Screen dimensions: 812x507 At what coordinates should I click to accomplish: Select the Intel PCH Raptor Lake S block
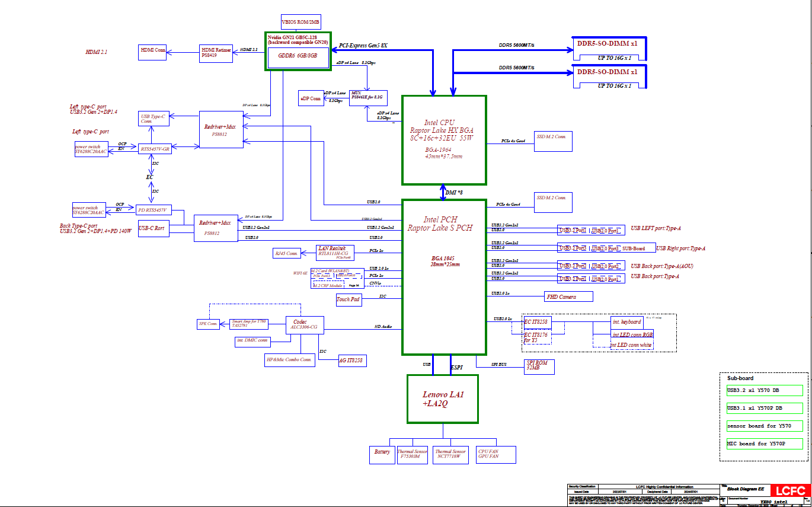pyautogui.click(x=444, y=276)
